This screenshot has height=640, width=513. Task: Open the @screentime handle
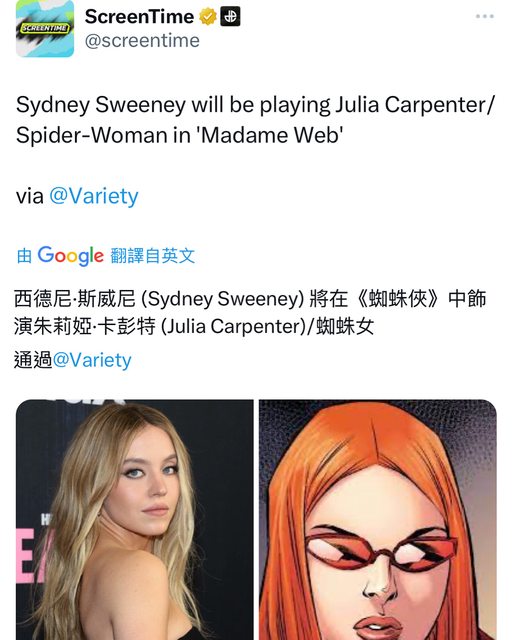click(142, 40)
